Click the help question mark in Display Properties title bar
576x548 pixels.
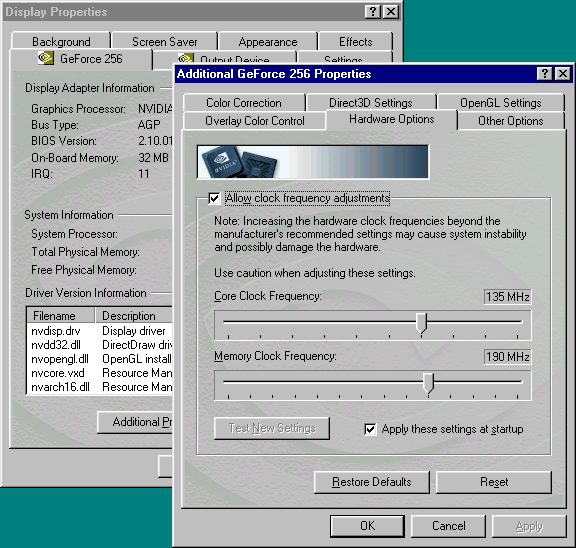coord(372,12)
